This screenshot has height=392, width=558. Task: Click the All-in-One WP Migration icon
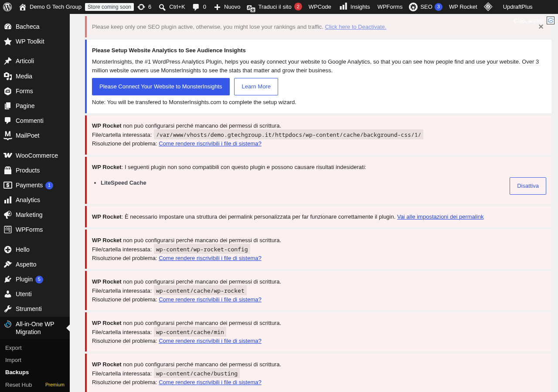coord(8,324)
